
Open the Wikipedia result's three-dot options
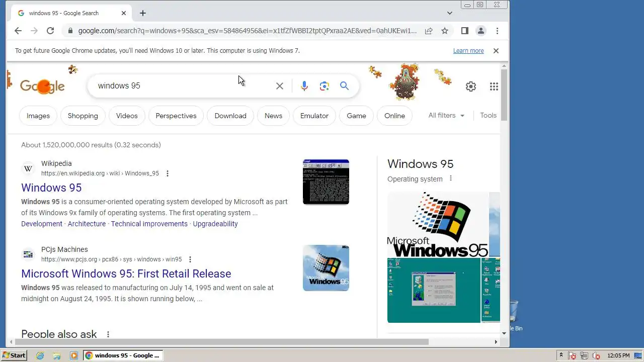168,173
